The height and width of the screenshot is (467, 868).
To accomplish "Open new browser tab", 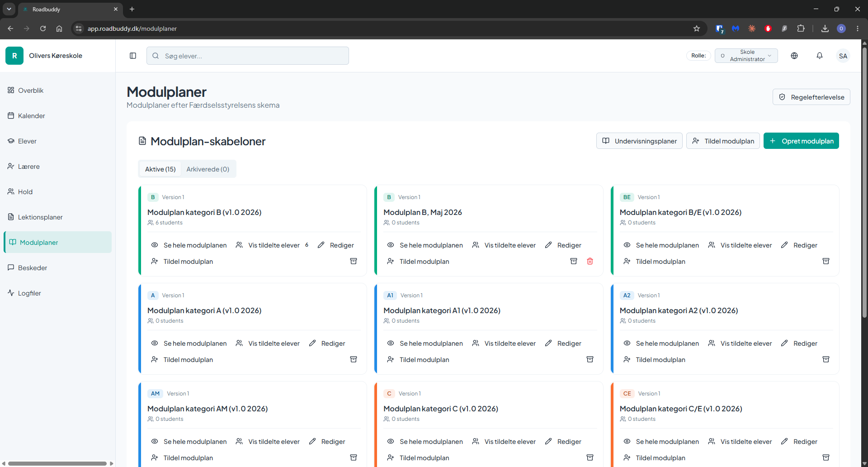I will click(x=132, y=9).
